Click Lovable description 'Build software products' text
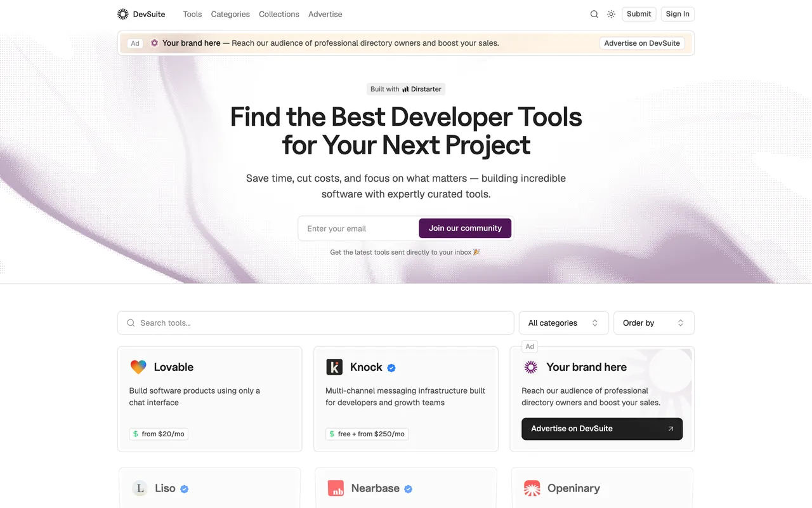 coord(194,397)
